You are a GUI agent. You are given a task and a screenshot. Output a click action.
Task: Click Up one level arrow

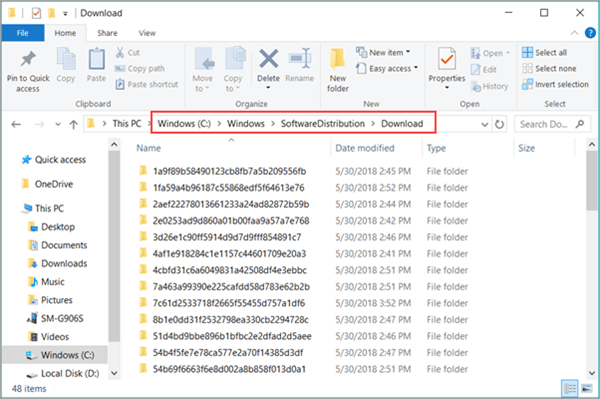point(73,124)
